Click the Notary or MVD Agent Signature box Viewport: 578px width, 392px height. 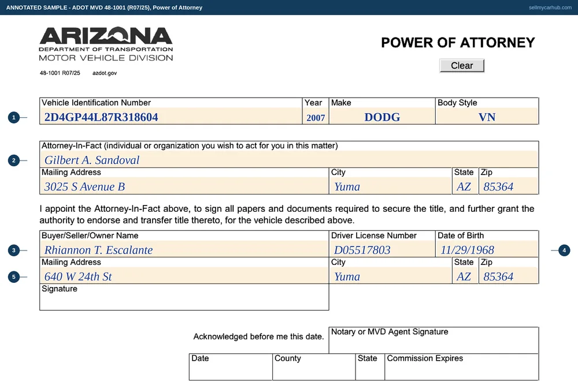[433, 341]
